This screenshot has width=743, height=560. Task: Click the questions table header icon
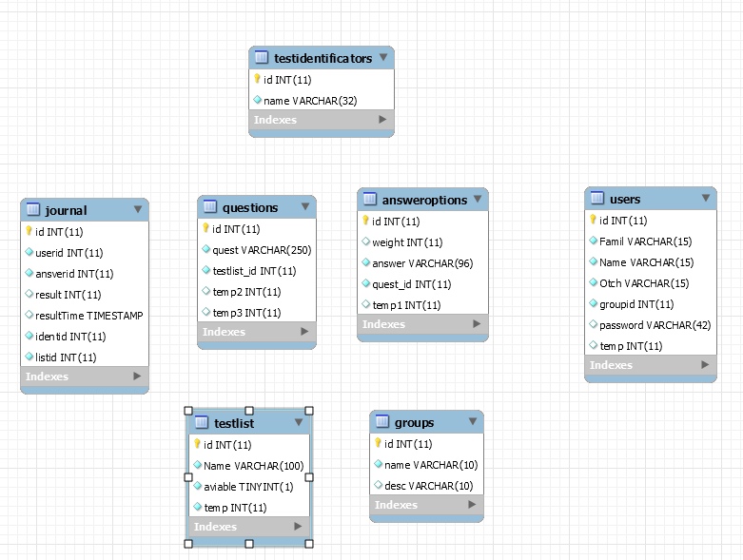[210, 207]
